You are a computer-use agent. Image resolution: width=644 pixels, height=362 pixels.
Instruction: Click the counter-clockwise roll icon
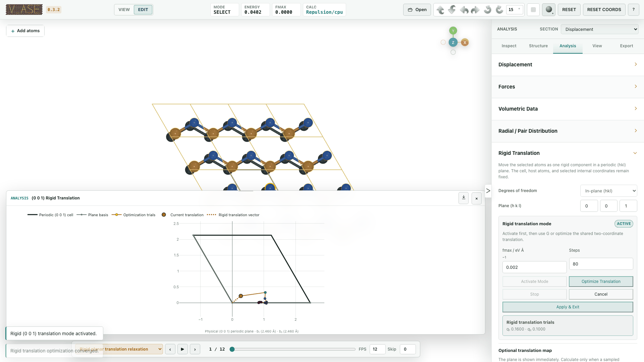click(x=488, y=10)
